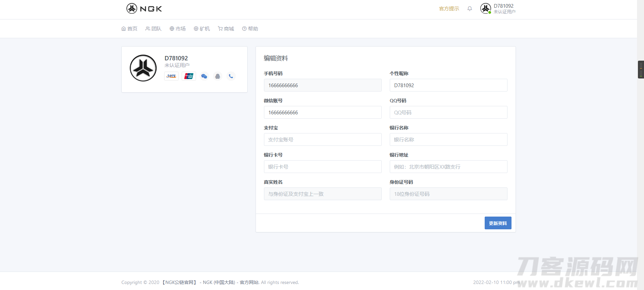Click the 官方提示 official notice link

coord(449,9)
